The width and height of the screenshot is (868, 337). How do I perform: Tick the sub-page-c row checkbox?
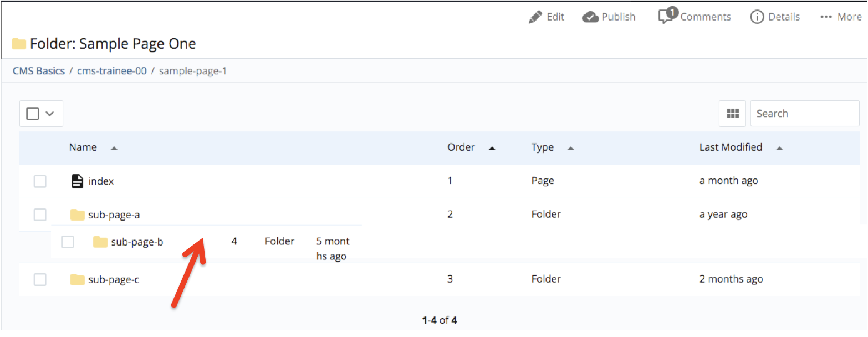(x=40, y=280)
